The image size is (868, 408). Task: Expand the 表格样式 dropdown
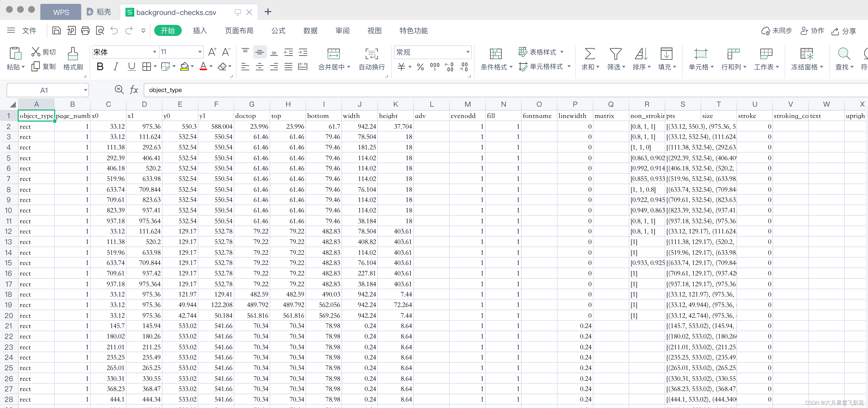[x=562, y=52]
